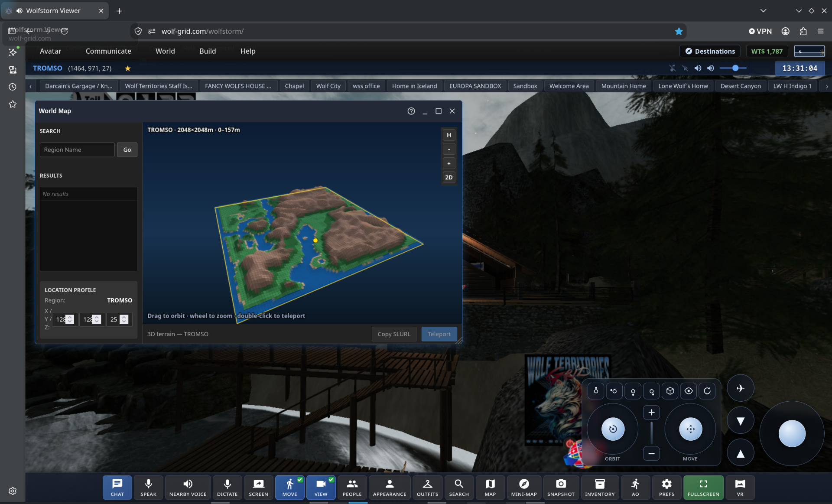Zoom camera out with minus button
The width and height of the screenshot is (832, 504).
[x=651, y=453]
